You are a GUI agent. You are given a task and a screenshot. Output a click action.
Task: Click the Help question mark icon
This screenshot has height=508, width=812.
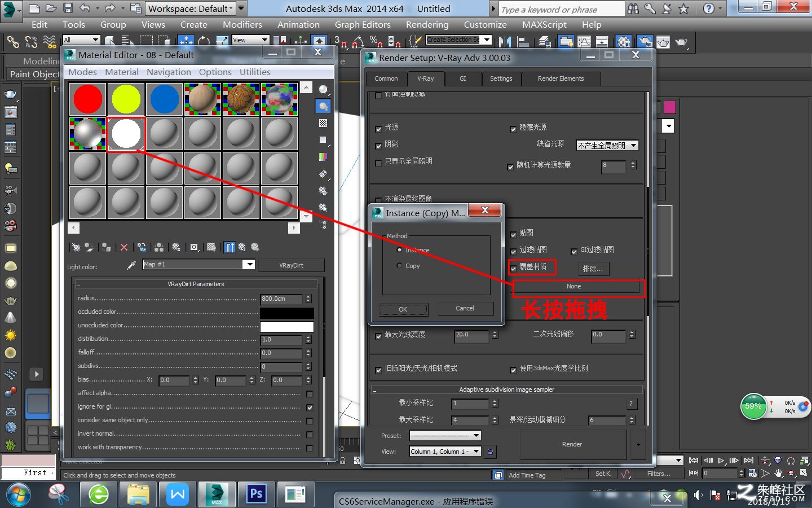click(709, 8)
